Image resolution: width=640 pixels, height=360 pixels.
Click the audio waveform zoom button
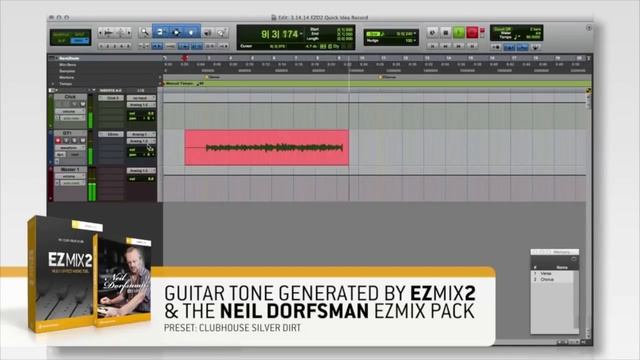click(x=109, y=32)
